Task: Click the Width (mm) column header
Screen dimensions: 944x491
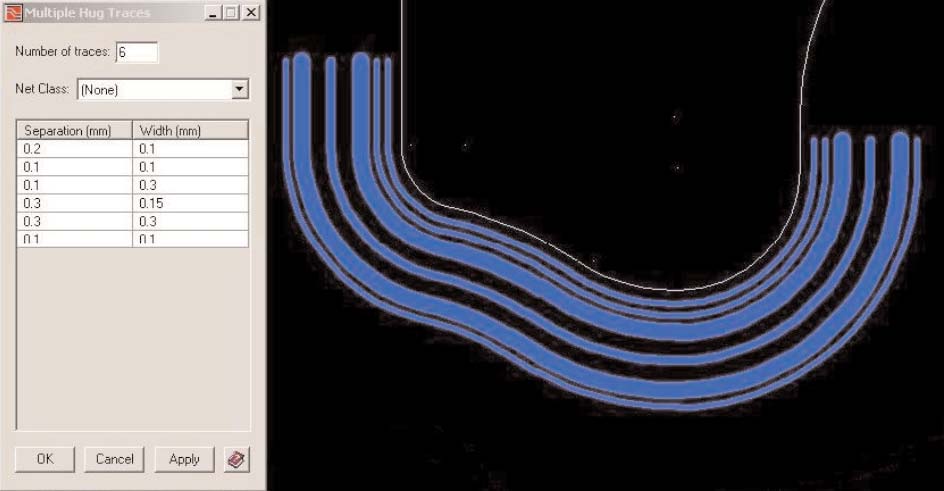Action: tap(190, 130)
